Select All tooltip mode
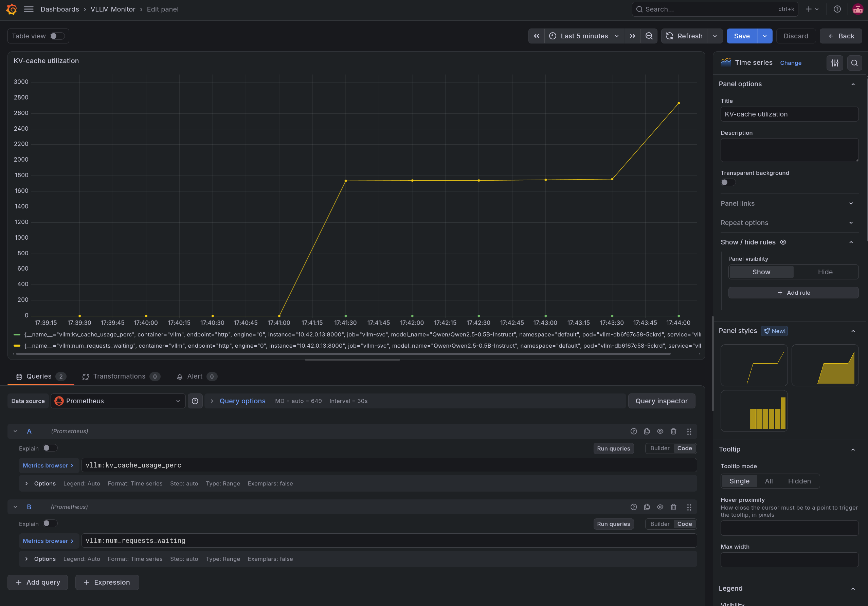This screenshot has height=606, width=868. tap(768, 481)
